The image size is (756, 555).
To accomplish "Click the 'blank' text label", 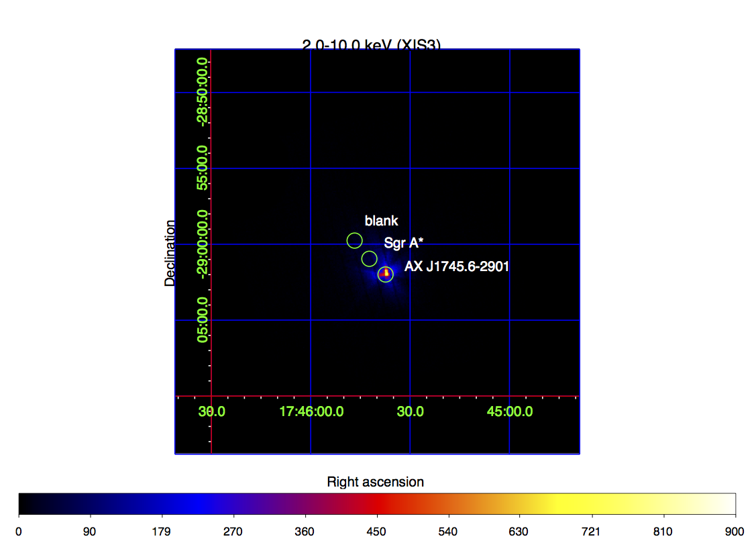I will pyautogui.click(x=382, y=221).
